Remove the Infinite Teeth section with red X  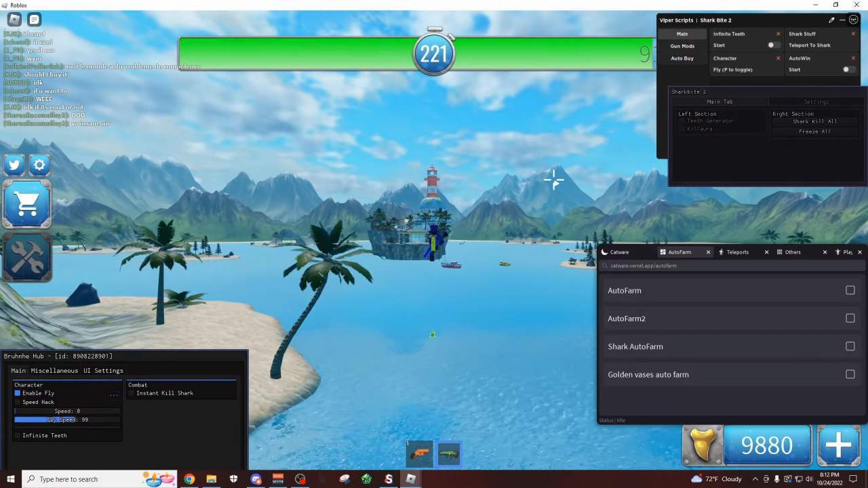tap(778, 34)
